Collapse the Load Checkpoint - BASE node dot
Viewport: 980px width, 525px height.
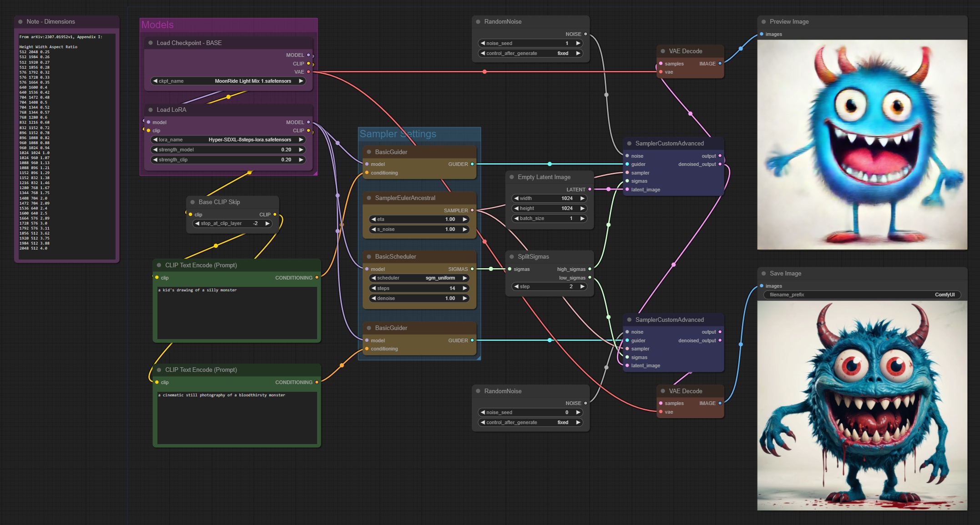point(151,43)
